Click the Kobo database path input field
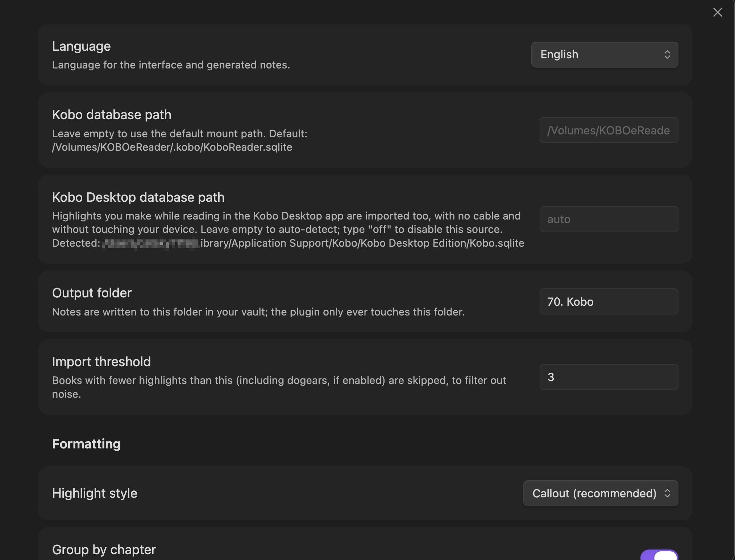The width and height of the screenshot is (735, 560). (609, 130)
